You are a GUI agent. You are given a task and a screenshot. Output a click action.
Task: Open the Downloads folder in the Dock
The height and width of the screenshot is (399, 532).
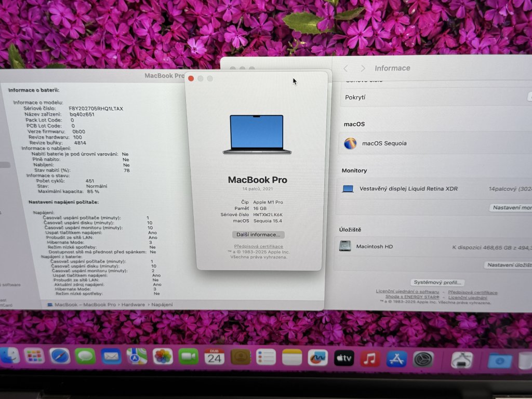(x=500, y=361)
